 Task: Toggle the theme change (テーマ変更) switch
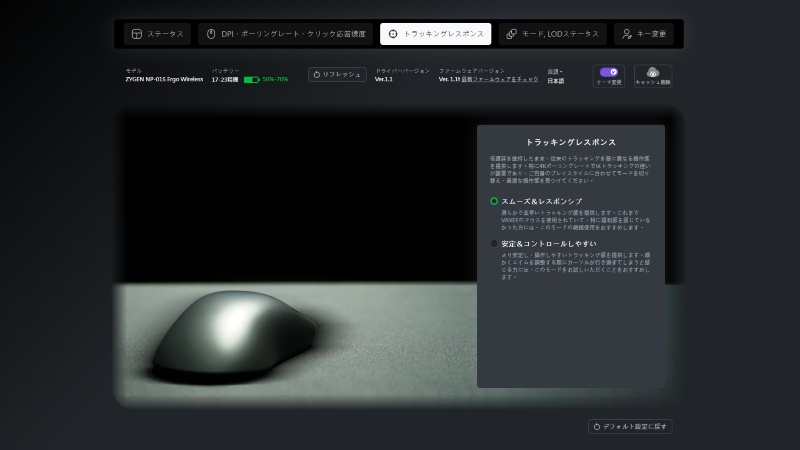tap(608, 73)
